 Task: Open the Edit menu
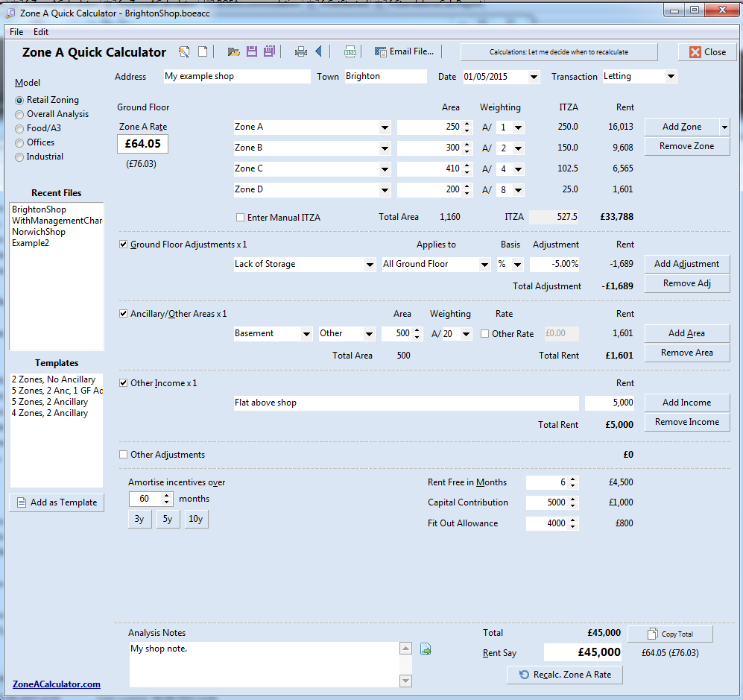click(41, 32)
